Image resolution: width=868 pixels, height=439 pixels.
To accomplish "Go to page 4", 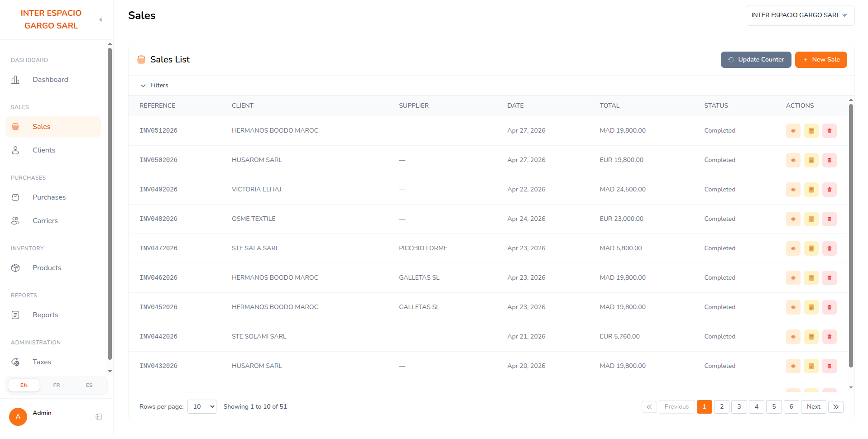I will 756,406.
